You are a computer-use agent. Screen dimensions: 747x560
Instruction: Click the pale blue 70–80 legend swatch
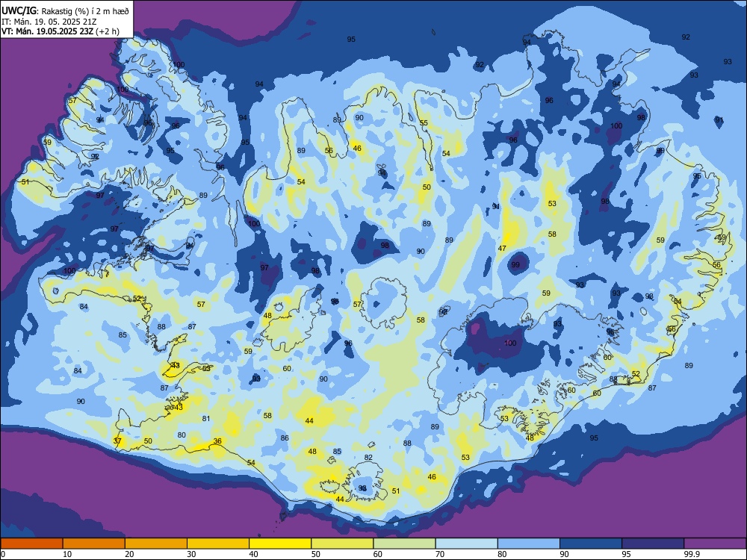click(466, 544)
